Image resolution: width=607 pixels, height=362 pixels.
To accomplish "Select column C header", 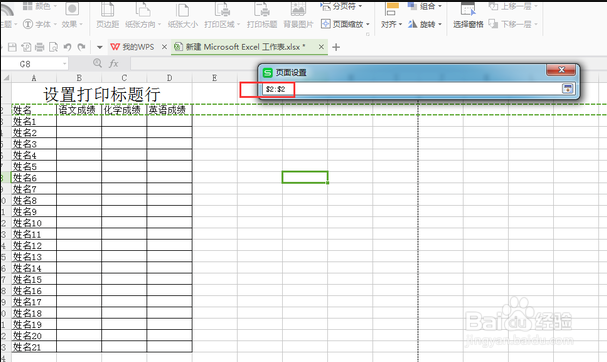I will tap(124, 78).
